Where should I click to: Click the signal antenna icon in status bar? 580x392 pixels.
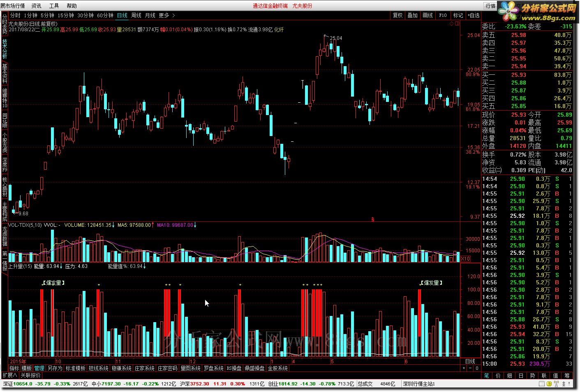(x=556, y=384)
